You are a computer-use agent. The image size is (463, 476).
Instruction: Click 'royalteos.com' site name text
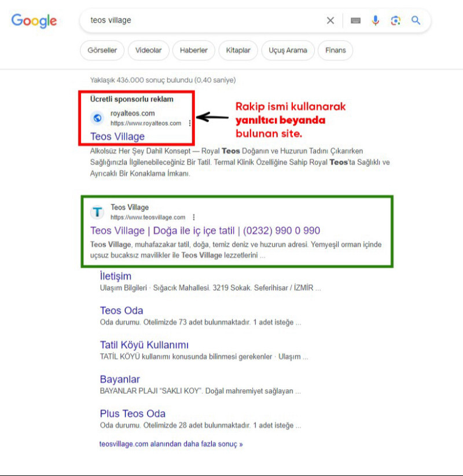coord(133,113)
